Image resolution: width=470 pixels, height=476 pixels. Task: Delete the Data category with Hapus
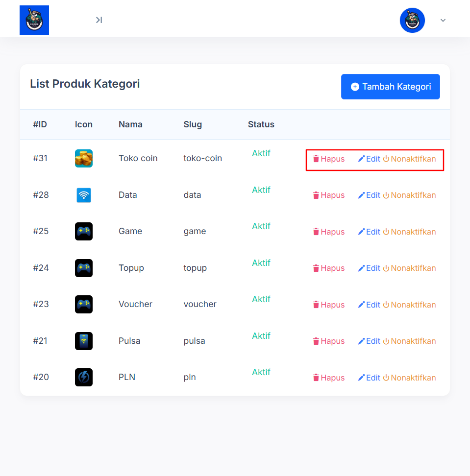click(x=329, y=195)
